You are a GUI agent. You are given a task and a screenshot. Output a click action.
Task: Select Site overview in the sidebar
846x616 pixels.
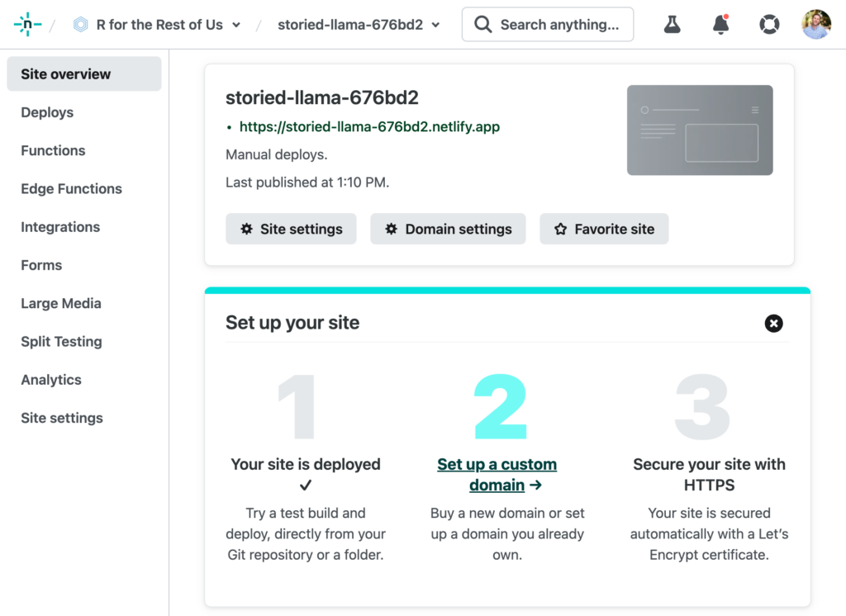point(84,73)
